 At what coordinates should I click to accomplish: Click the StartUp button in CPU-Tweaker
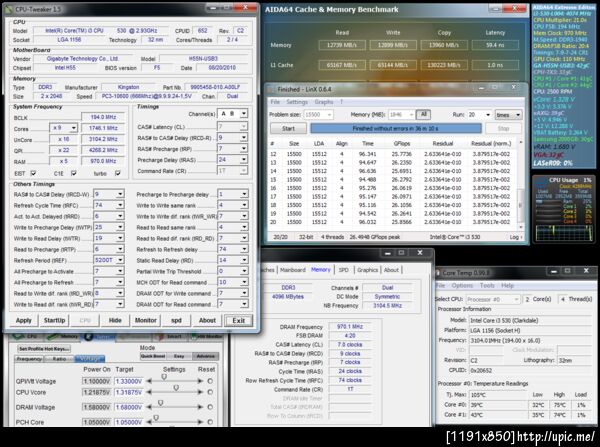click(54, 320)
